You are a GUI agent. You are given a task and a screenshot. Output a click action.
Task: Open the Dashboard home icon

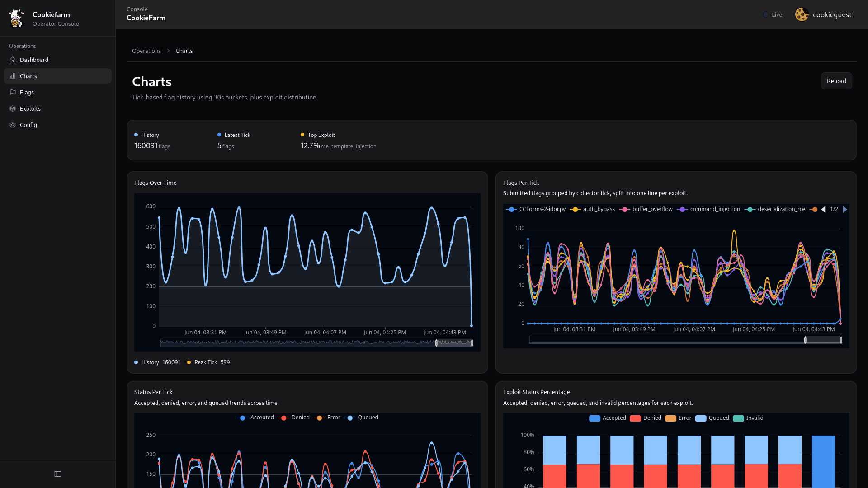click(13, 60)
